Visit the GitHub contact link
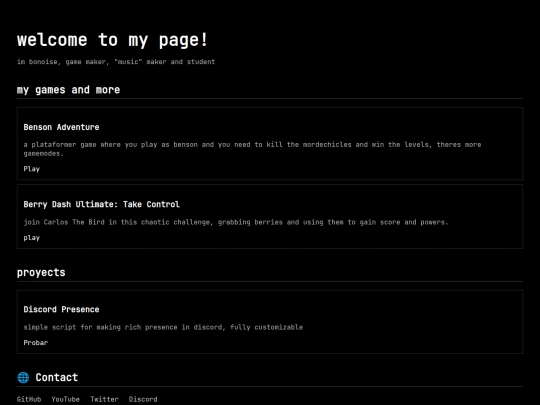 (29, 399)
